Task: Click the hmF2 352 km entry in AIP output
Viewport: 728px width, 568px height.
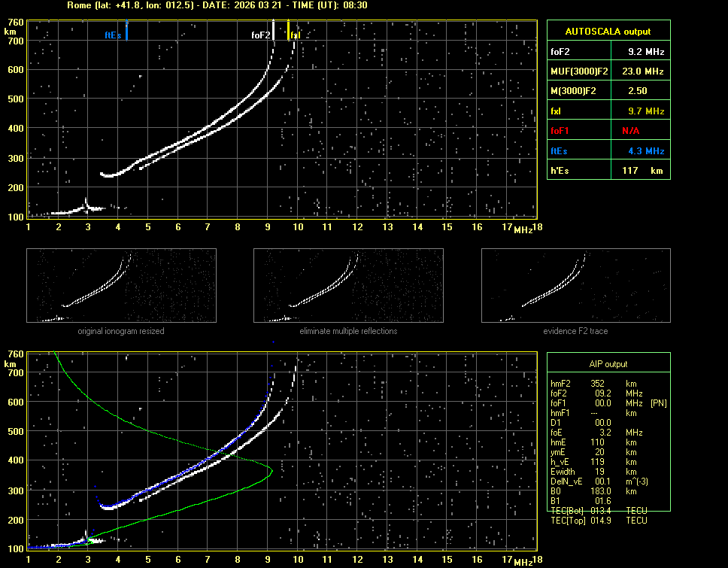Action: [x=598, y=384]
